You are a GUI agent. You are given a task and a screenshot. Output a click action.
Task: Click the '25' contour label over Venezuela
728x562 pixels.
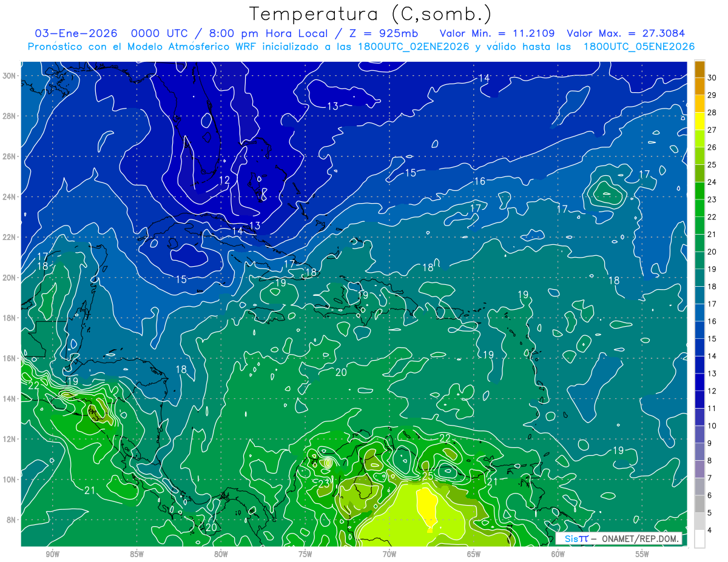point(428,476)
